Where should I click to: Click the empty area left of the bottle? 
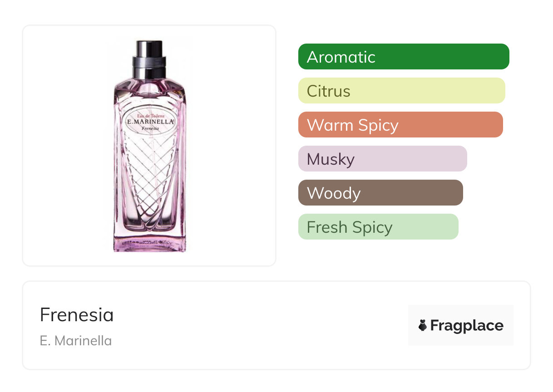[x=64, y=145]
